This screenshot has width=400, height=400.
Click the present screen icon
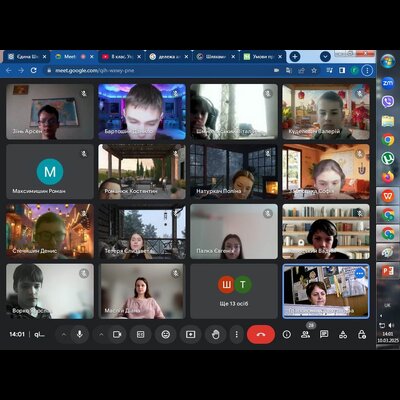pyautogui.click(x=191, y=334)
